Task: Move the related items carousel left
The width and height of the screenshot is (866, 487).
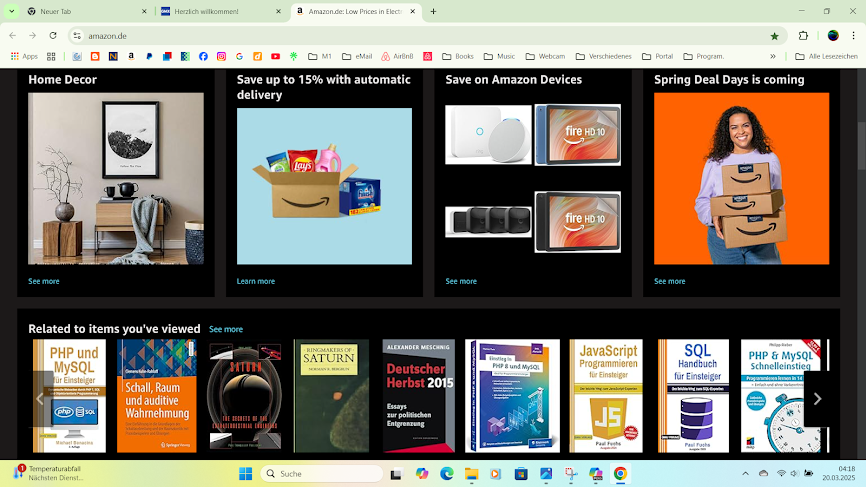Action: pyautogui.click(x=40, y=399)
